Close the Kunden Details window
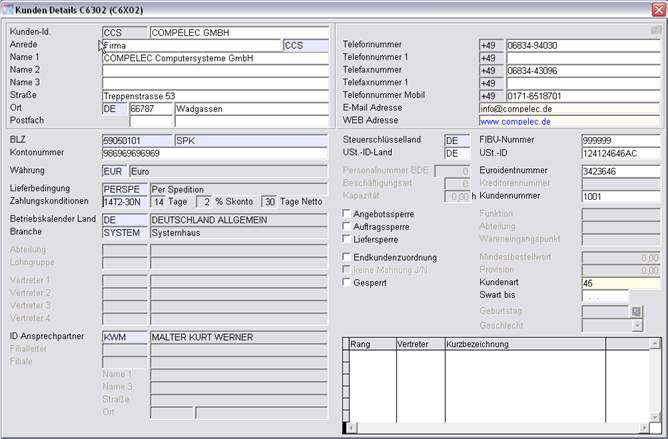The height and width of the screenshot is (439, 668). [657, 8]
